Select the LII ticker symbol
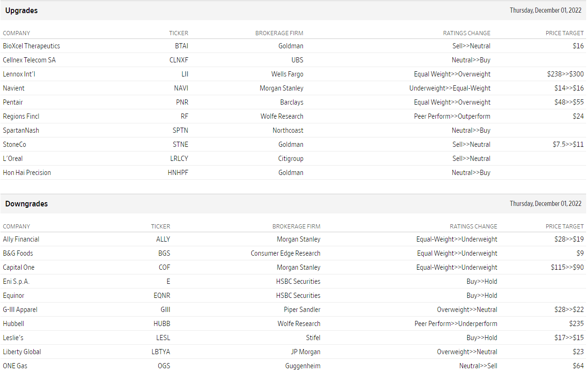The height and width of the screenshot is (372, 588). [185, 74]
